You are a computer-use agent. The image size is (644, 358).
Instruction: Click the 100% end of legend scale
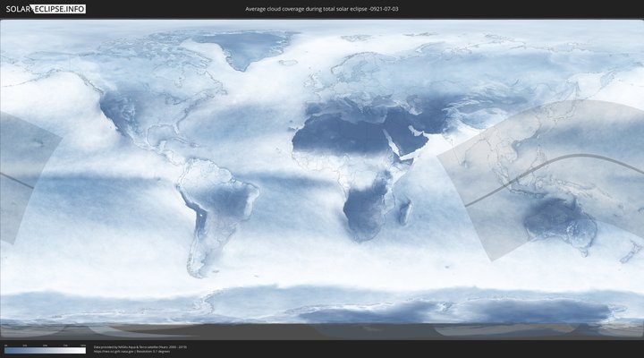(x=84, y=351)
